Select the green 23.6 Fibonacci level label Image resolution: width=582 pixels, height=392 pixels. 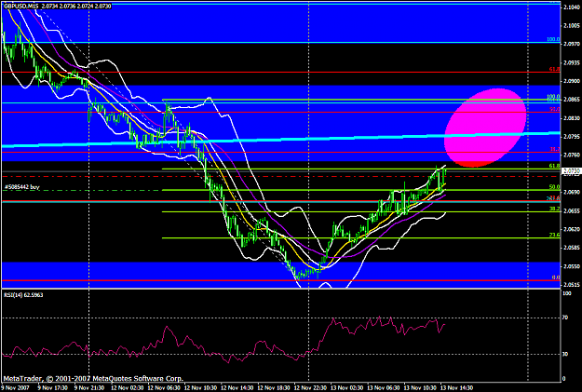[555, 235]
